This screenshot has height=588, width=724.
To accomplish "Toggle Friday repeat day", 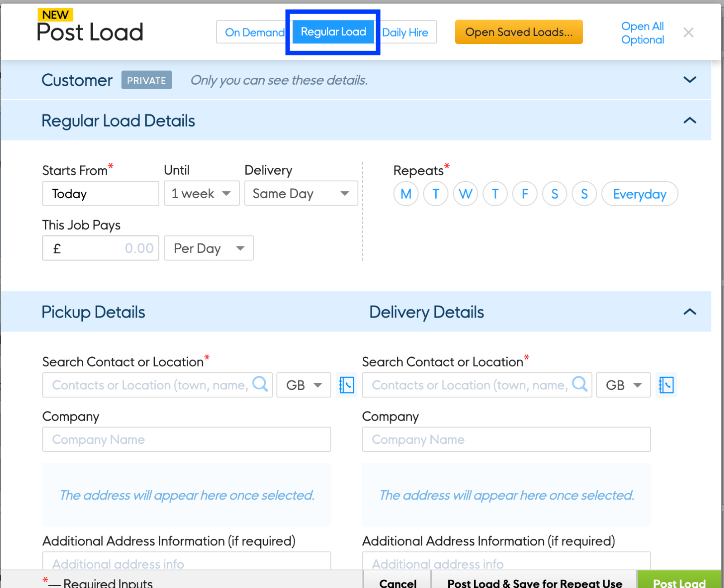I will click(x=525, y=194).
